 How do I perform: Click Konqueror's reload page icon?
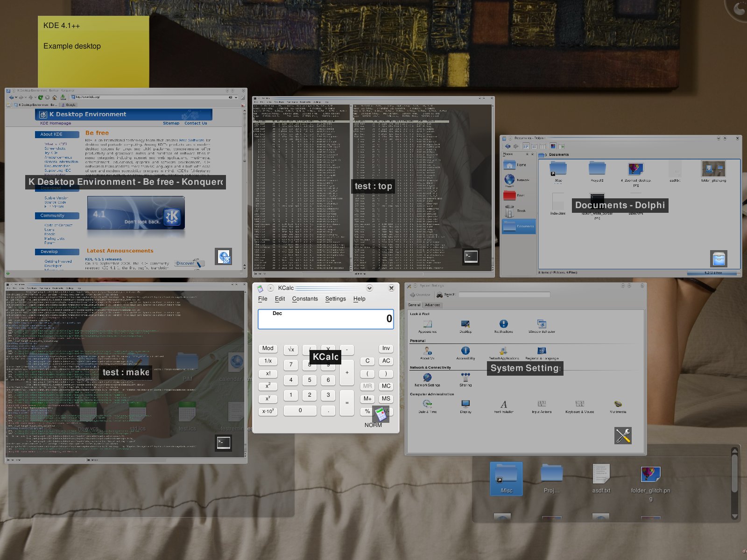40,98
